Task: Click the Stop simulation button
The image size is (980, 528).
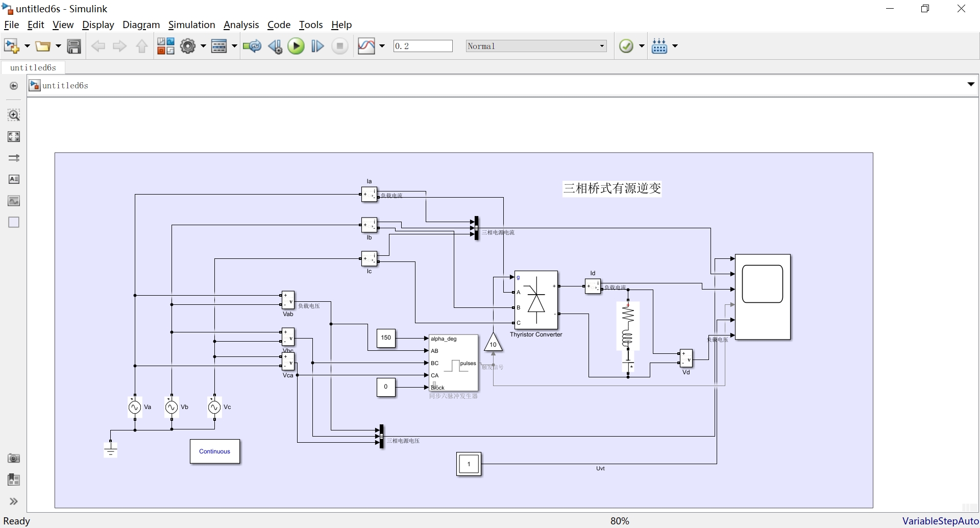Action: [340, 46]
